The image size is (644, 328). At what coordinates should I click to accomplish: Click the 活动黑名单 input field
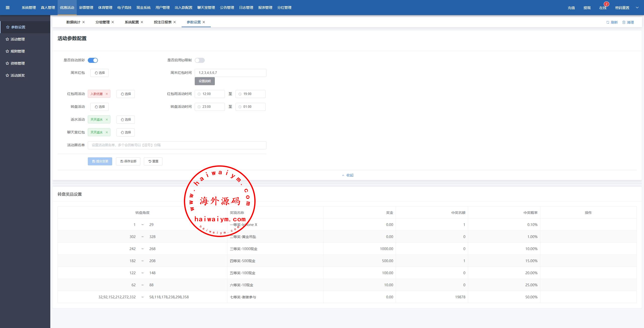click(x=177, y=145)
